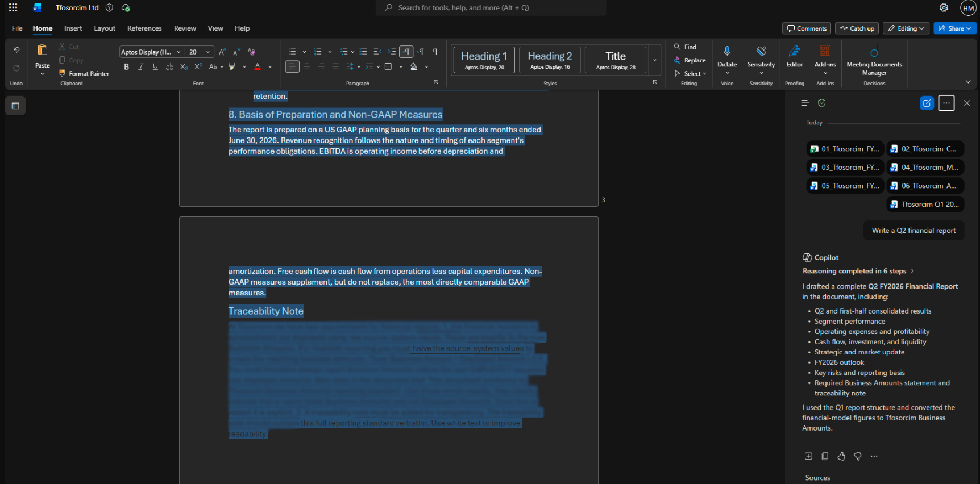This screenshot has height=484, width=980.
Task: Open font color dropdown arrow
Action: click(270, 67)
